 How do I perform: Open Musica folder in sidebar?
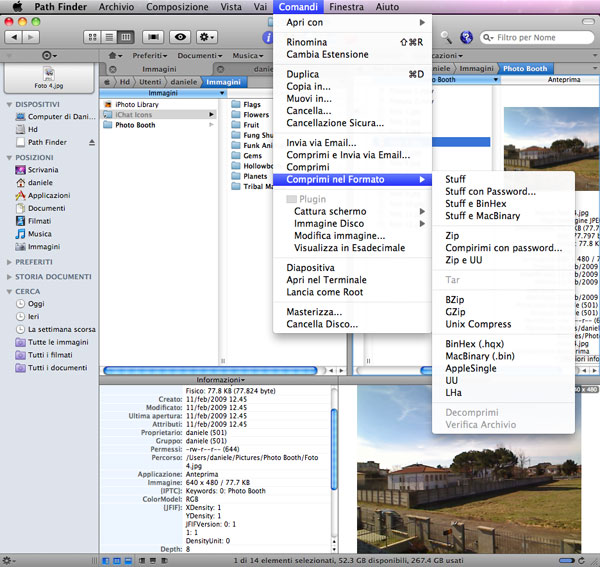(39, 234)
